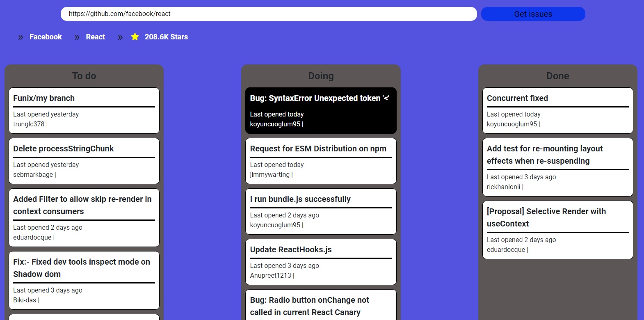Select 'Update ReactHooks.js' issue card
644x320 pixels.
tap(321, 262)
